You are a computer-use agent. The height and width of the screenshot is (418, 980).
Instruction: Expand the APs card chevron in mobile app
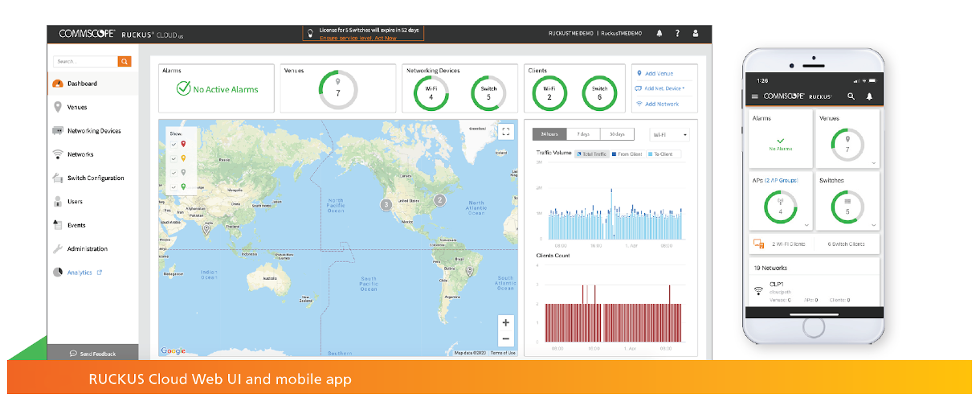tap(806, 226)
